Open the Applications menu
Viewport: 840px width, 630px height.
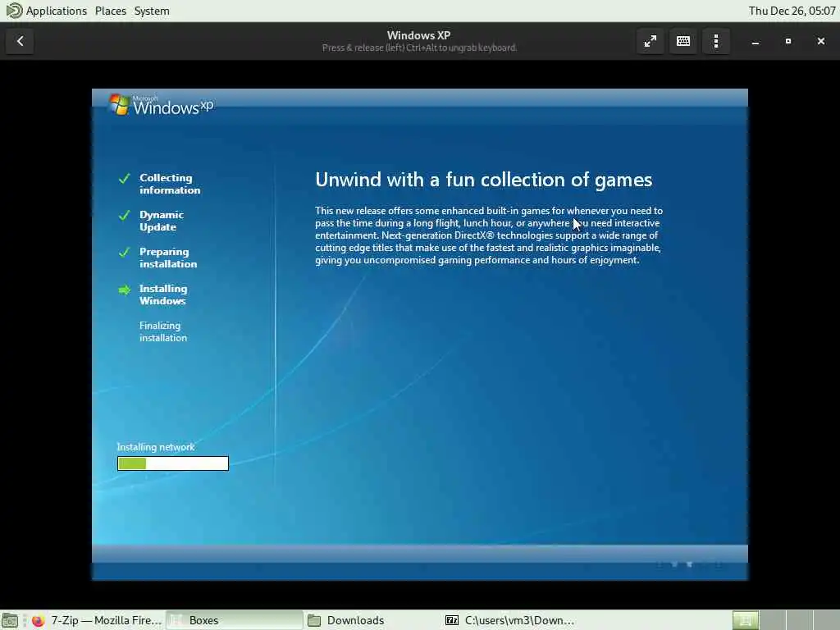57,11
